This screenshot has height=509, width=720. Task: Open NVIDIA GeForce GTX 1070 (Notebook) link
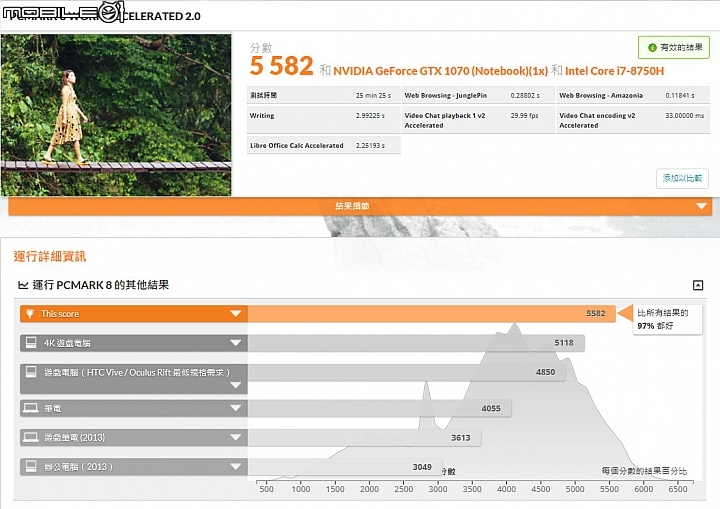[440, 71]
